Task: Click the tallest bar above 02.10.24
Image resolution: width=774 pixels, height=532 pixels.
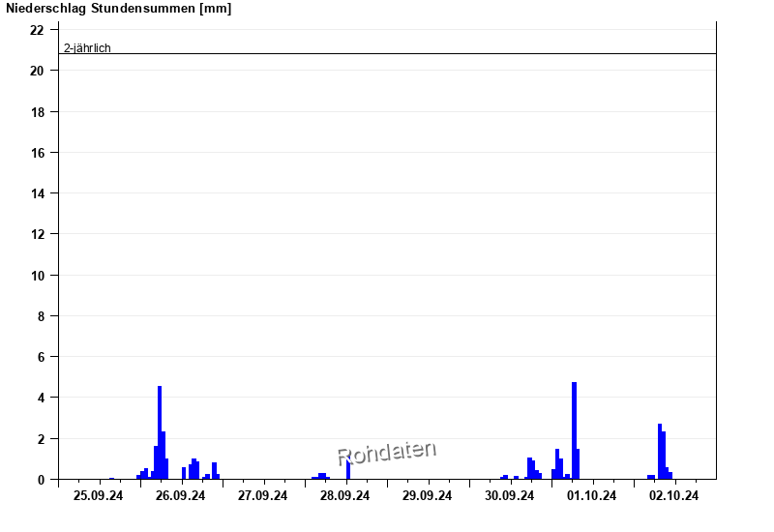Action: pos(660,451)
